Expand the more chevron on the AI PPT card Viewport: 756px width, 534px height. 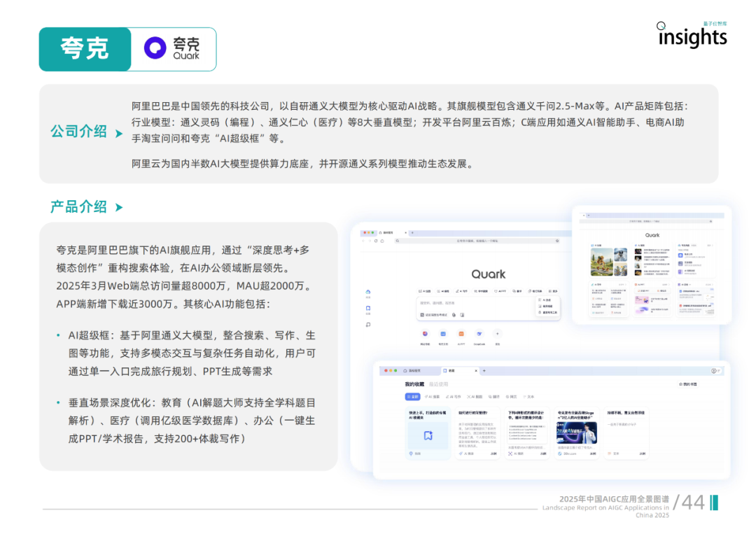point(669,284)
